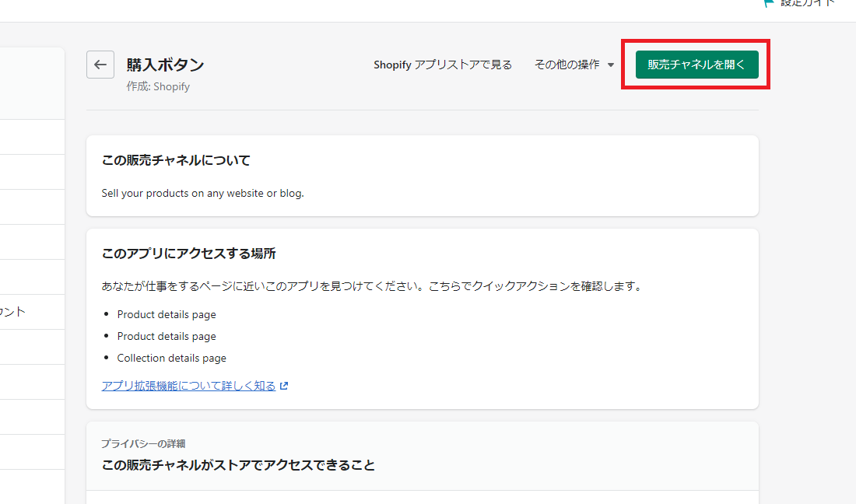The image size is (856, 504).
Task: Click the 作成: Shopify subtitle text
Action: pos(158,87)
